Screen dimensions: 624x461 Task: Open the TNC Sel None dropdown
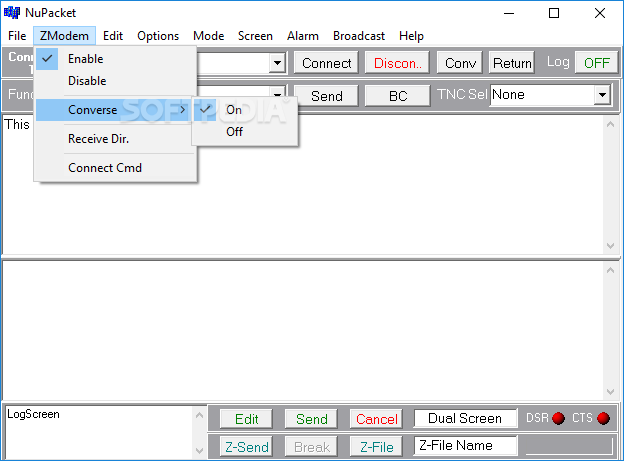603,95
